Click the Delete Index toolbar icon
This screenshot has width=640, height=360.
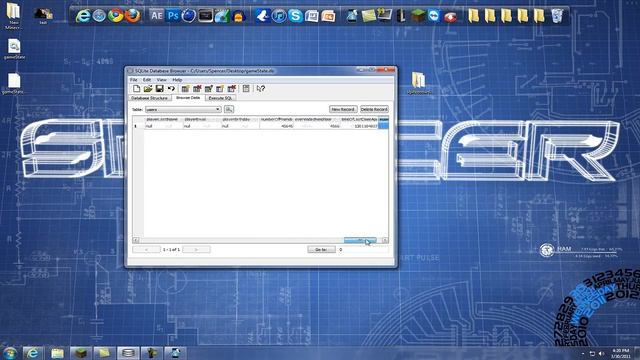pyautogui.click(x=232, y=89)
